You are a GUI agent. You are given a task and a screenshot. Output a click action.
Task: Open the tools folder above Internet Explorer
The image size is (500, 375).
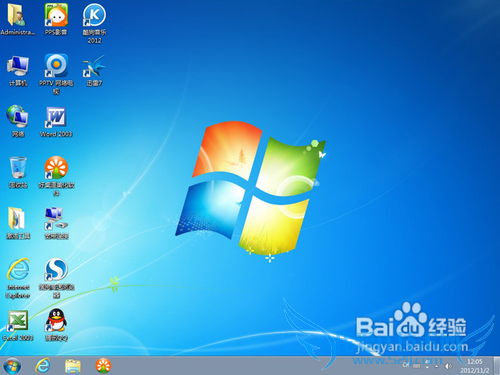[x=17, y=218]
